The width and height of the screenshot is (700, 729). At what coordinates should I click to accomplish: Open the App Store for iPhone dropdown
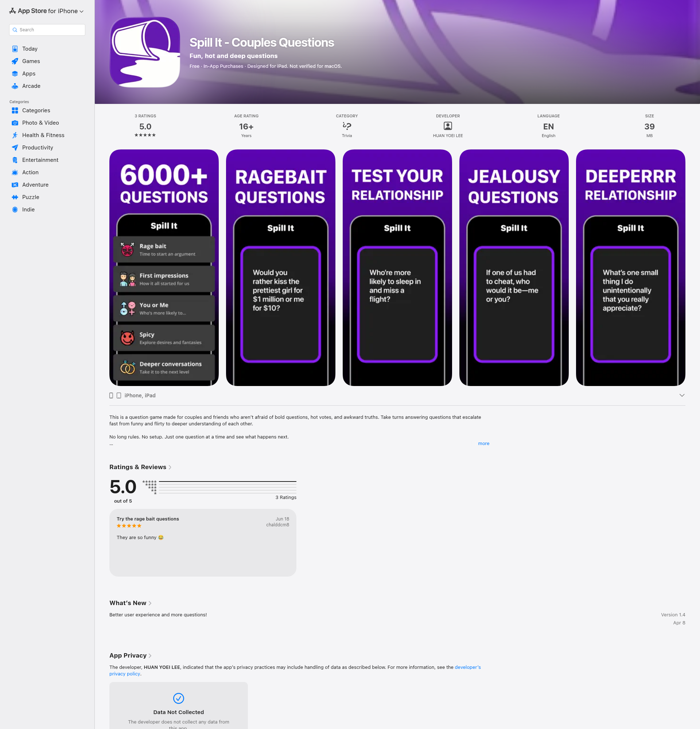pyautogui.click(x=47, y=11)
